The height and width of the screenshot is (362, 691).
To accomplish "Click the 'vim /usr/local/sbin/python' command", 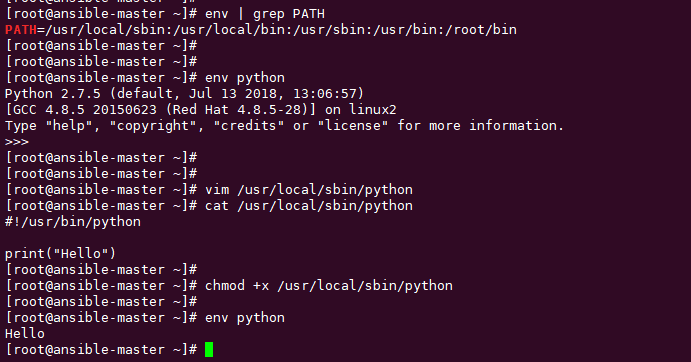I will pos(308,190).
